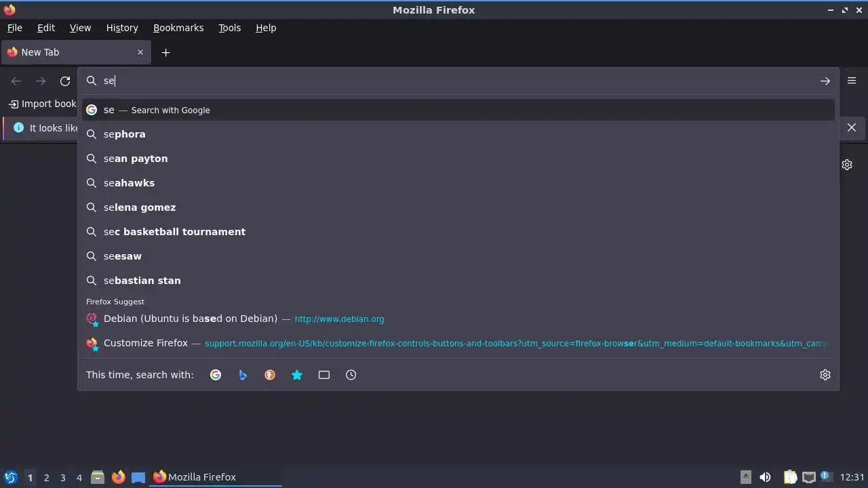Search in open Tabs icon
This screenshot has width=868, height=488.
point(324,375)
